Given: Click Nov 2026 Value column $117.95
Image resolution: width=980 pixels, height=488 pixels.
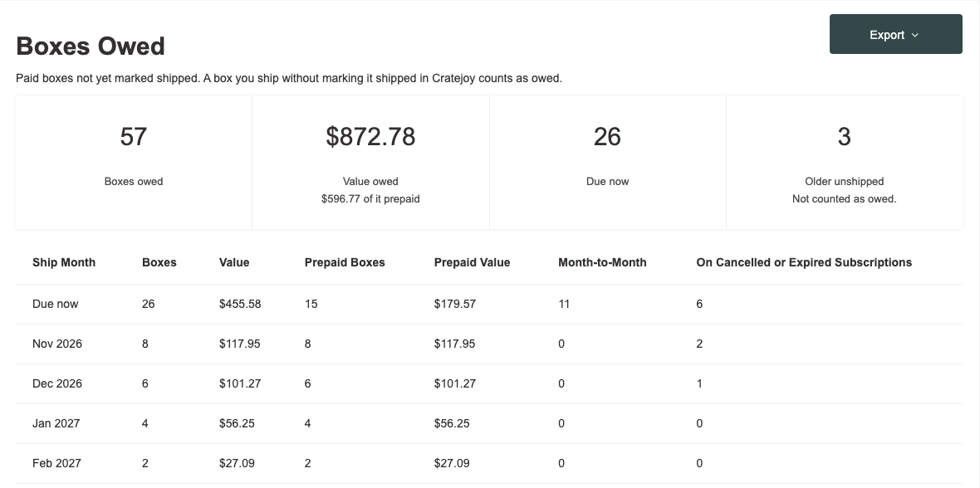Looking at the screenshot, I should [240, 344].
